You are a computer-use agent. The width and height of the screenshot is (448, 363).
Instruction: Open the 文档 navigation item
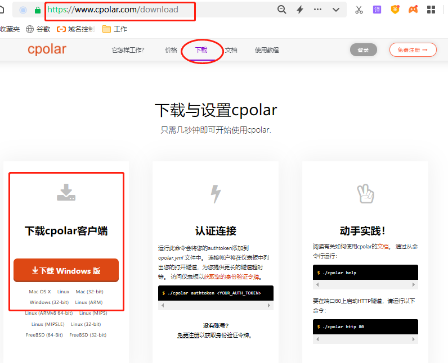click(x=231, y=50)
